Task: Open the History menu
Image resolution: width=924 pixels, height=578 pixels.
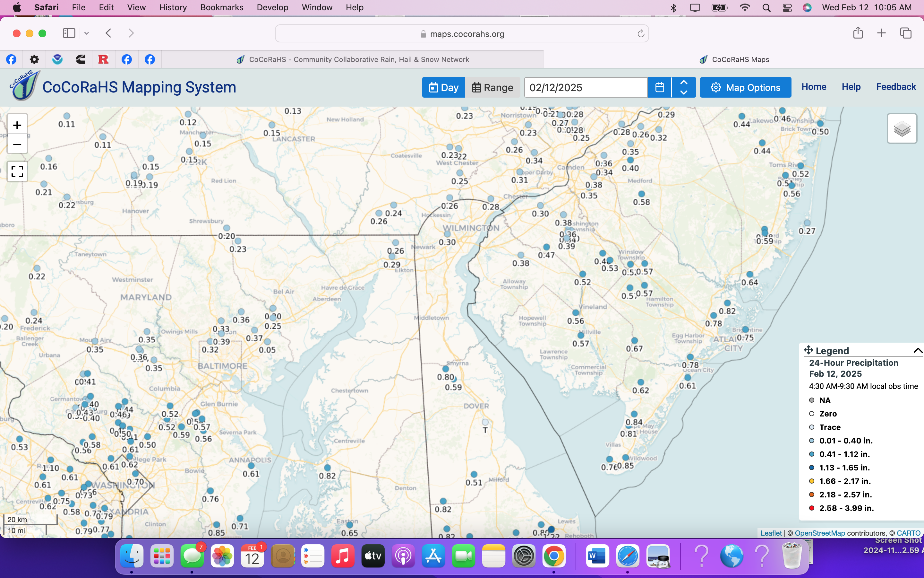Action: [173, 7]
